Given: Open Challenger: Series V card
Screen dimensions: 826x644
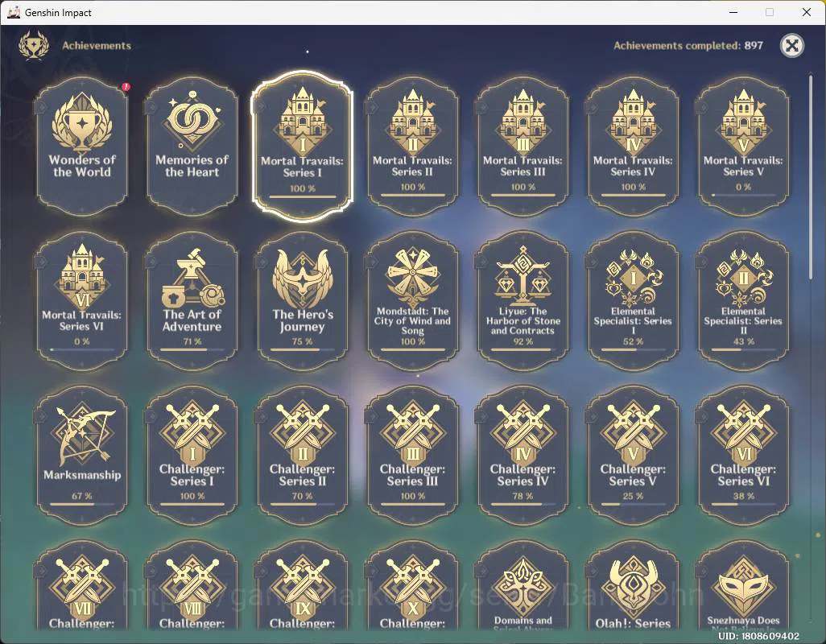Looking at the screenshot, I should point(633,455).
